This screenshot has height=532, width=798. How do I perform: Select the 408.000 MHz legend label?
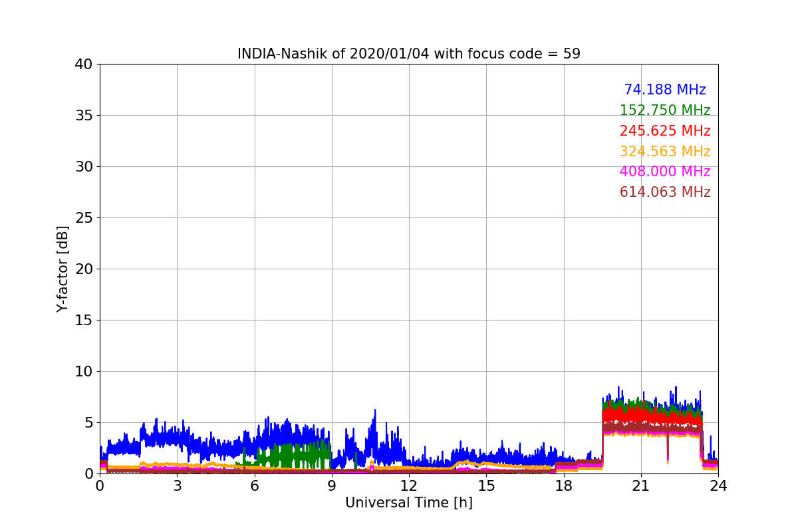click(x=665, y=172)
